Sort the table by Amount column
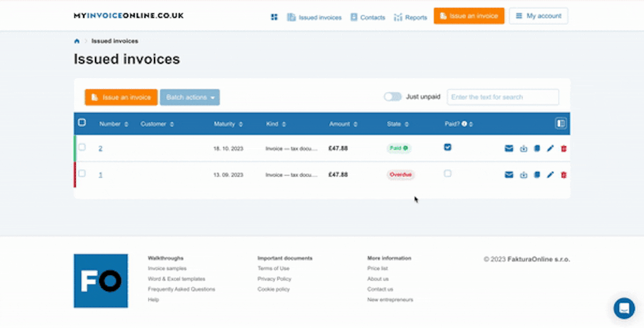This screenshot has width=644, height=328. 343,124
